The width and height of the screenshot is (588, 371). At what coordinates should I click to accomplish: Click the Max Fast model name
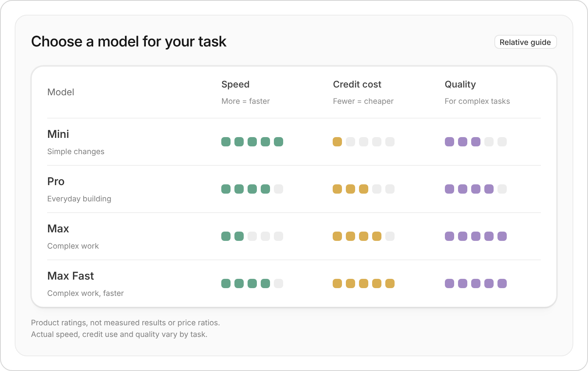70,276
